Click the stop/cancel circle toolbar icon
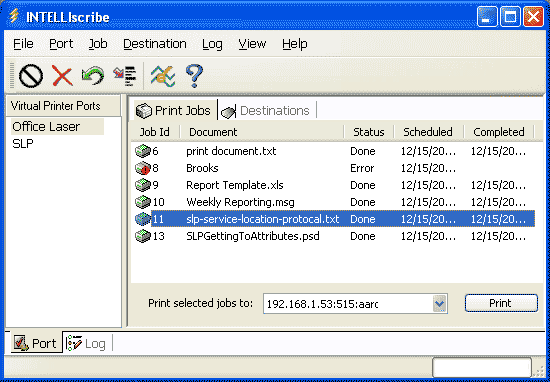This screenshot has height=382, width=550. click(x=31, y=76)
